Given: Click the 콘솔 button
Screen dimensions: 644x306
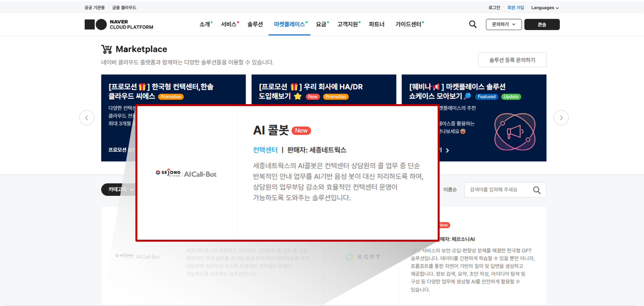Looking at the screenshot, I should click(x=542, y=24).
